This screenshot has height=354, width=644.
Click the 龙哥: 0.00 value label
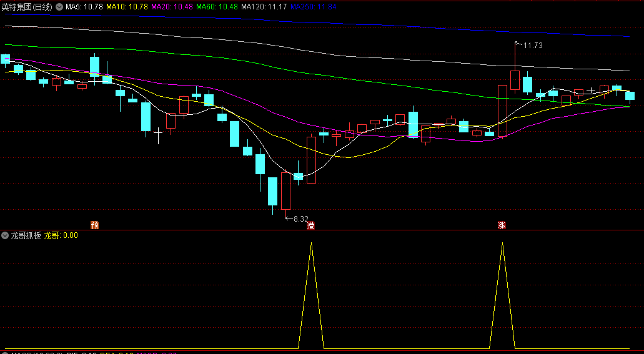pos(61,235)
